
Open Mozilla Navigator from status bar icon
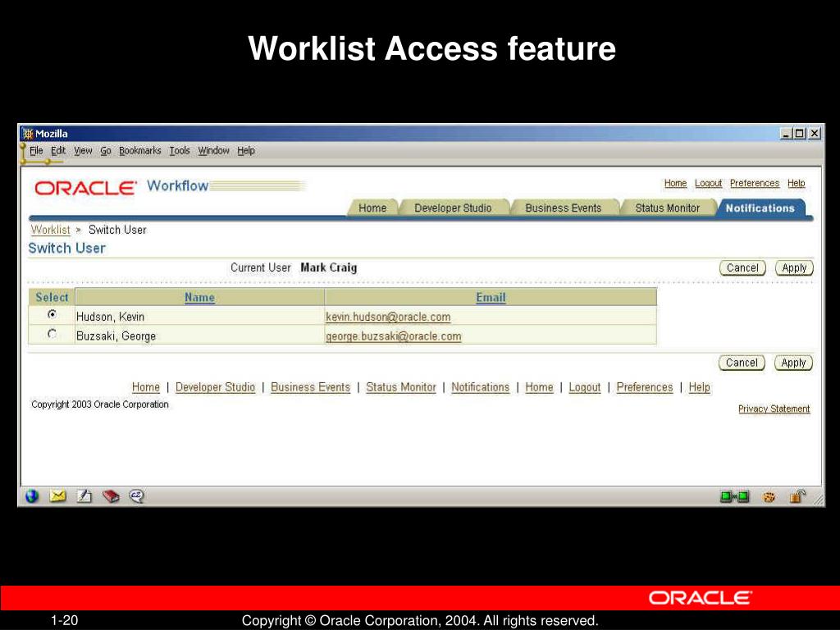click(32, 496)
